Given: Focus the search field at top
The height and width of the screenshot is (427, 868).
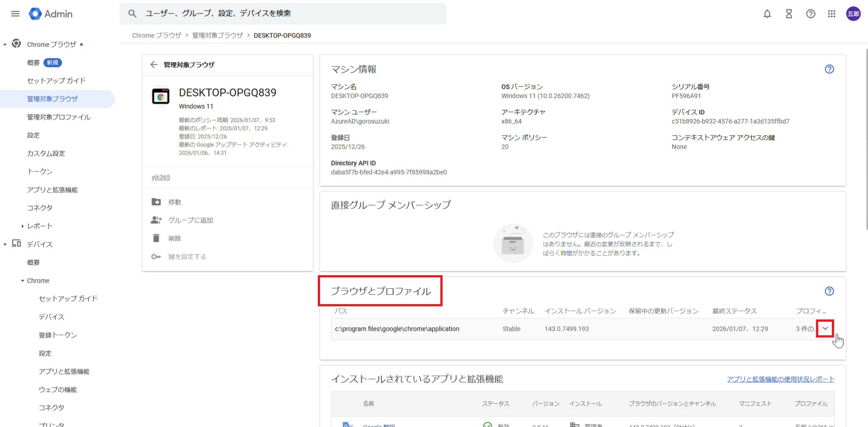Looking at the screenshot, I should [x=289, y=14].
